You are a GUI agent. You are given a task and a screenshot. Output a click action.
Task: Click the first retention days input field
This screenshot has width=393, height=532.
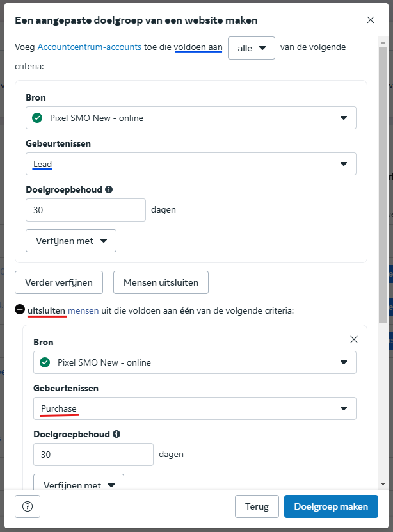[x=86, y=210]
